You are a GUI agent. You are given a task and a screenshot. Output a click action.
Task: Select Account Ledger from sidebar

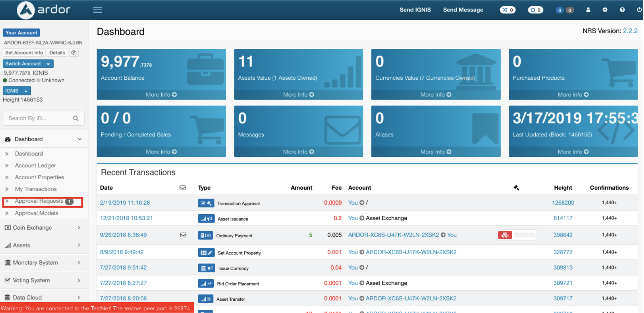coord(35,165)
